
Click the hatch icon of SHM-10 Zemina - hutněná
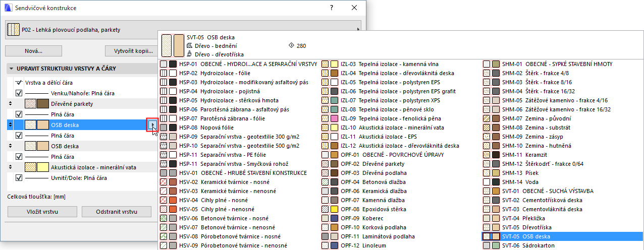point(487,146)
